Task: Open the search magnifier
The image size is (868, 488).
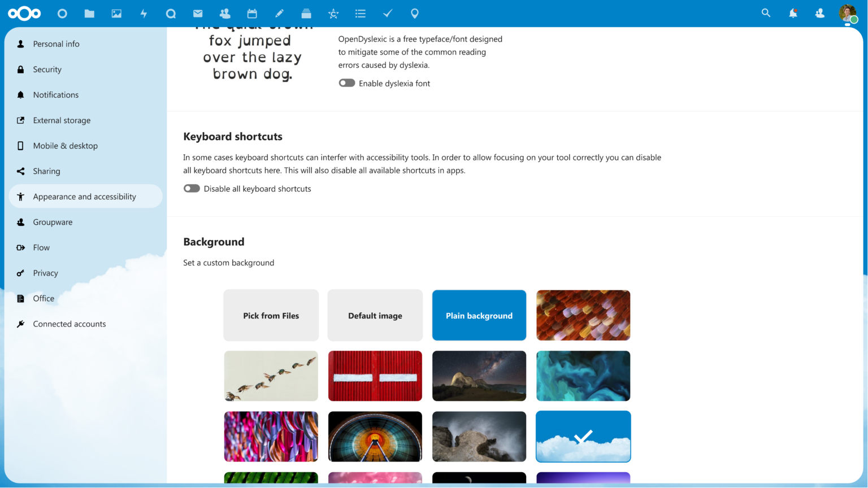Action: pyautogui.click(x=766, y=13)
